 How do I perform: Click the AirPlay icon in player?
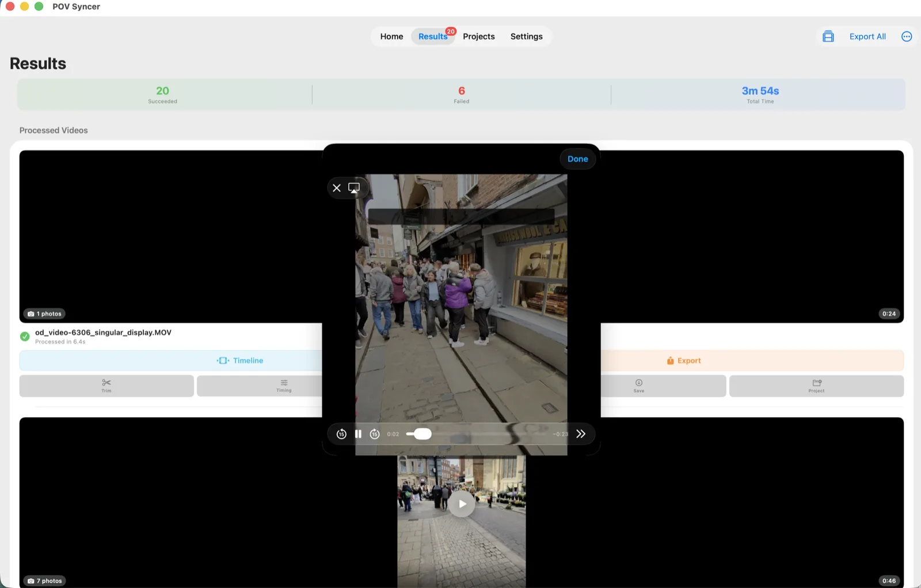[354, 188]
